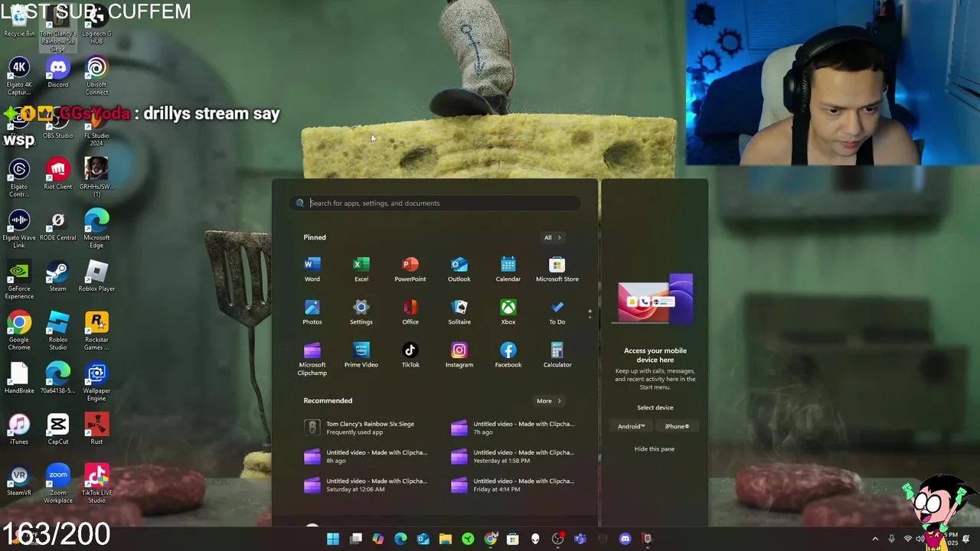Select Google Chrome desktop shortcut
Image resolution: width=980 pixels, height=551 pixels.
(x=19, y=331)
